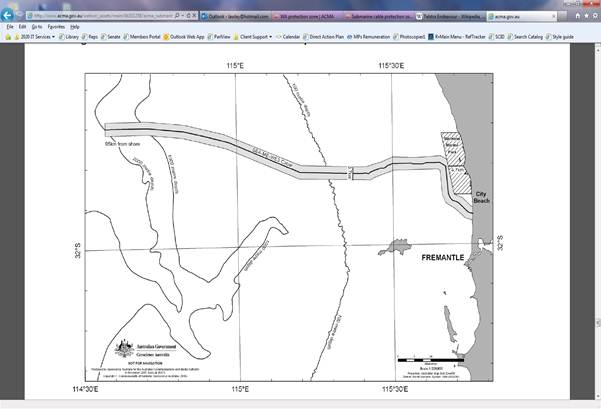Open the File menu
Screen dimensions: 601x409
[x=9, y=26]
